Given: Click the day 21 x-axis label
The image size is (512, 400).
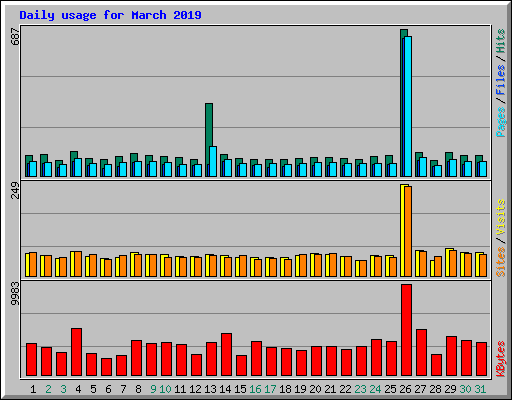Looking at the screenshot, I should 330,389.
